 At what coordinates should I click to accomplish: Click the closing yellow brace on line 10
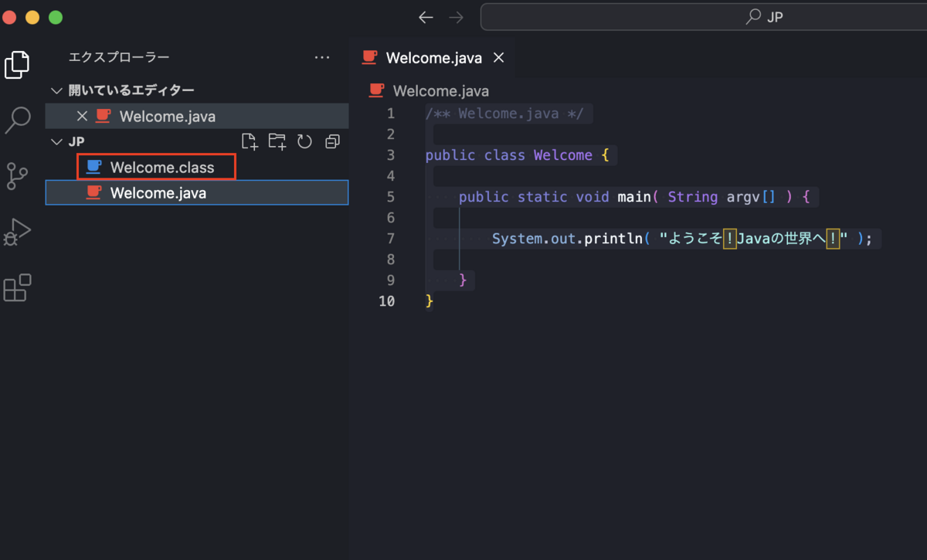click(430, 301)
